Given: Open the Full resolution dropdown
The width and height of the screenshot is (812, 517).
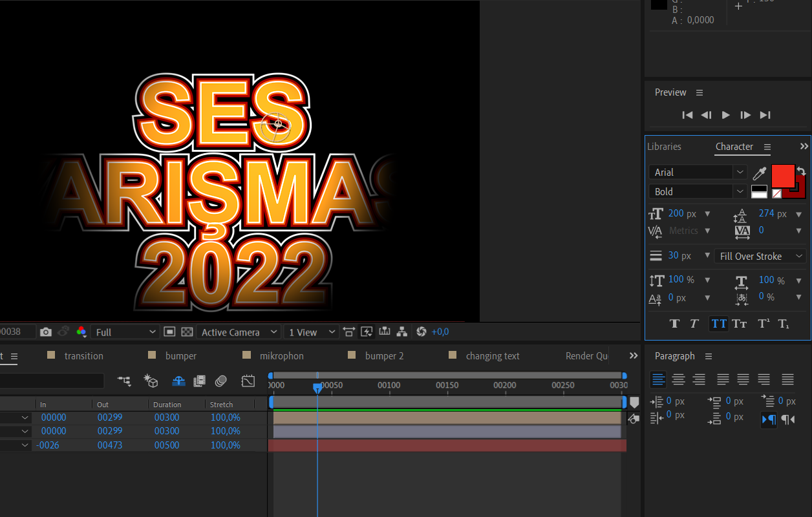Looking at the screenshot, I should (x=125, y=332).
